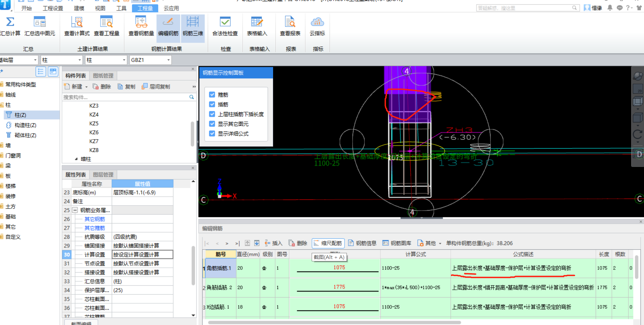Toggle 缩尺配筋 button
The image size is (644, 325).
coord(328,243)
